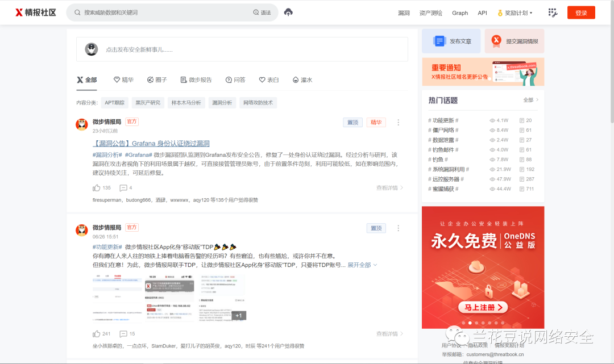This screenshot has width=614, height=364.
Task: Click the 精华 badge on Grafana post
Action: [376, 123]
